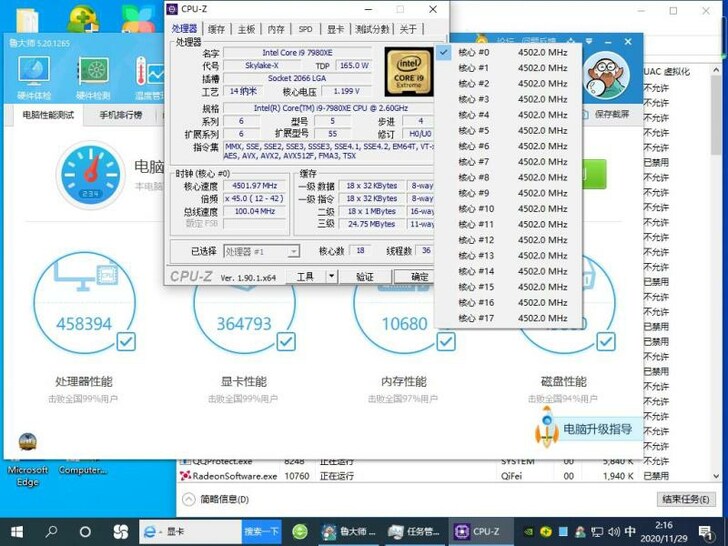Viewport: 728px width, 546px height.
Task: Toggle the 中 input method indicator
Action: 630,532
